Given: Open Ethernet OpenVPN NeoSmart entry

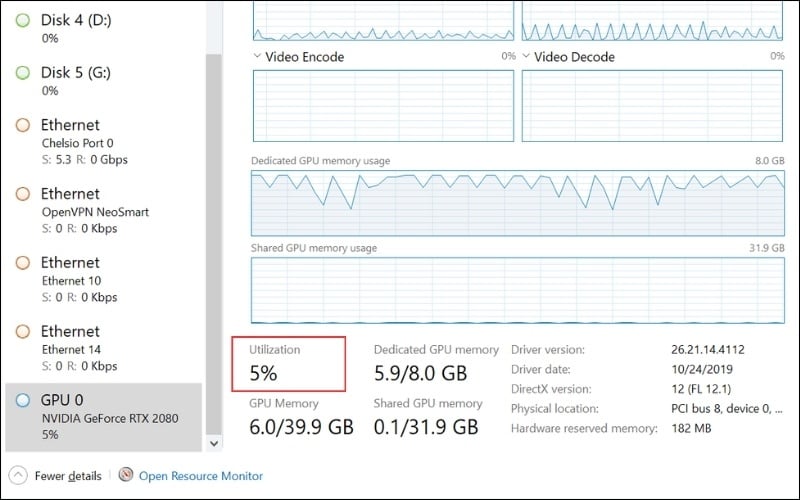Looking at the screenshot, I should (104, 211).
